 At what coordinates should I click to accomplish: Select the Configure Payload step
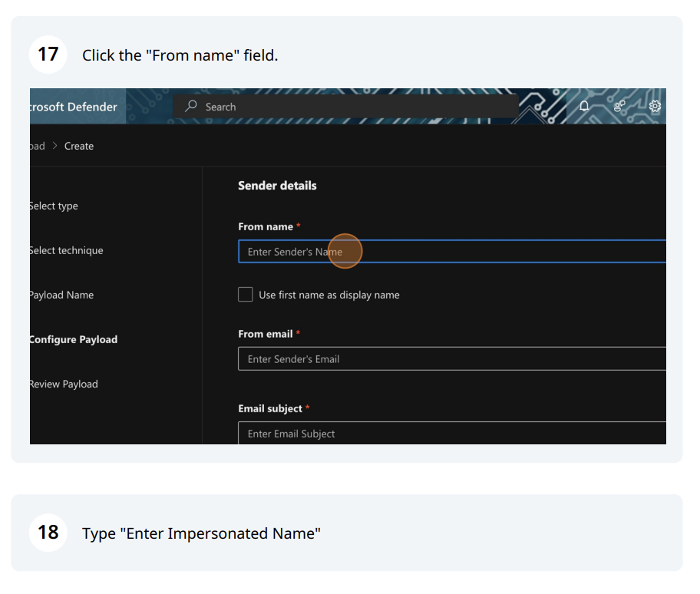[x=74, y=339]
